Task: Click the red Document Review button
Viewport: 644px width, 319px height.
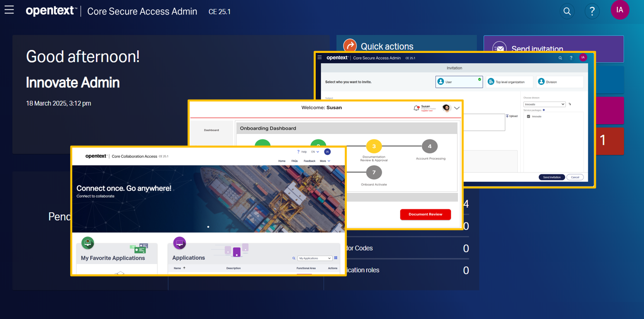Action: [425, 214]
